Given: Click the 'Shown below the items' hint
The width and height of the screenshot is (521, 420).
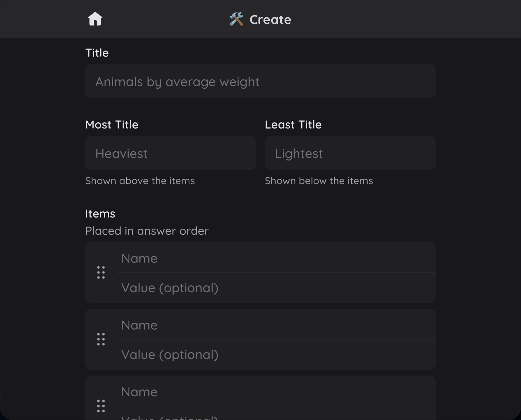Looking at the screenshot, I should pos(319,181).
